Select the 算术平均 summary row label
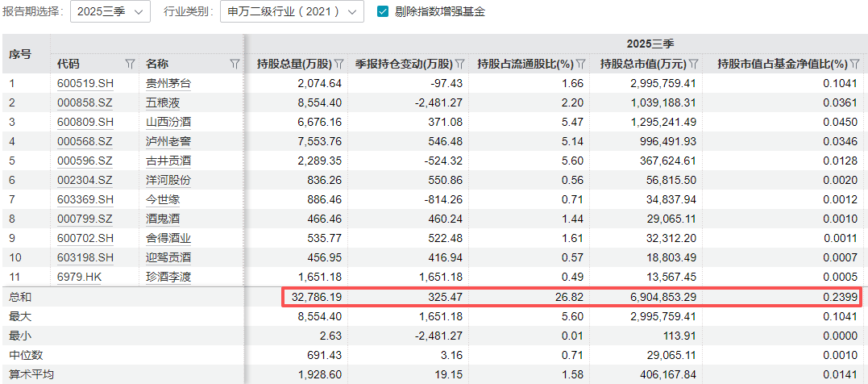This screenshot has width=868, height=384. (x=31, y=374)
